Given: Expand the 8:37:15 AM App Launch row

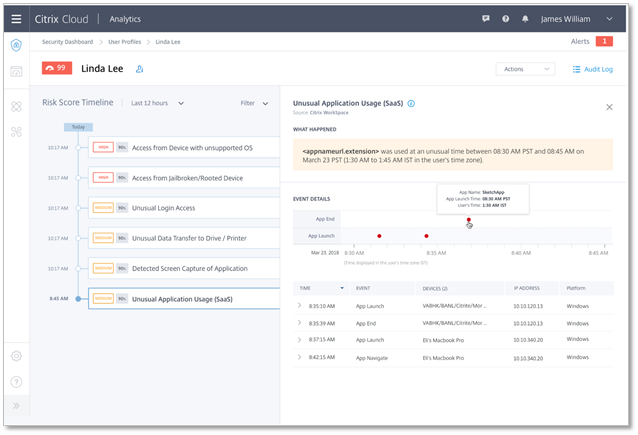Looking at the screenshot, I should 299,339.
